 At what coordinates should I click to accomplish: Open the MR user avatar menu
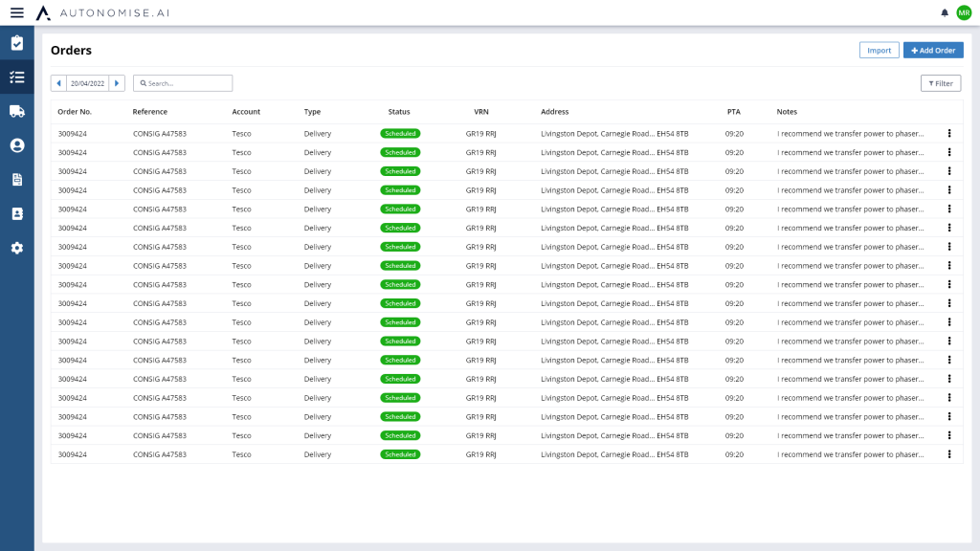(963, 12)
